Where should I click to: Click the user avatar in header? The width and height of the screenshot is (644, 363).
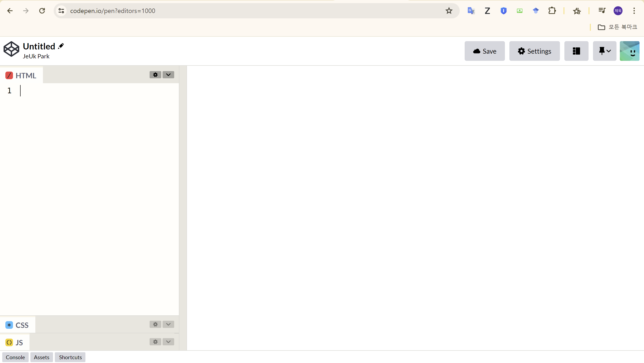click(x=629, y=51)
